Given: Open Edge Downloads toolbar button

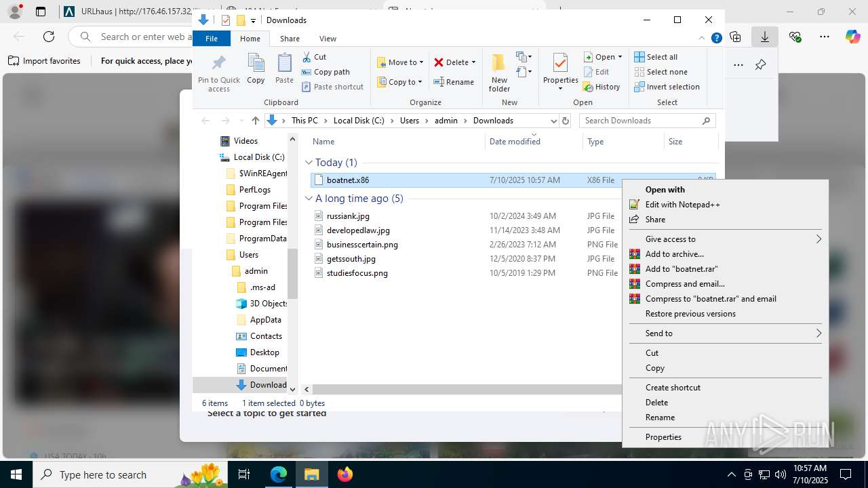Looking at the screenshot, I should (764, 37).
